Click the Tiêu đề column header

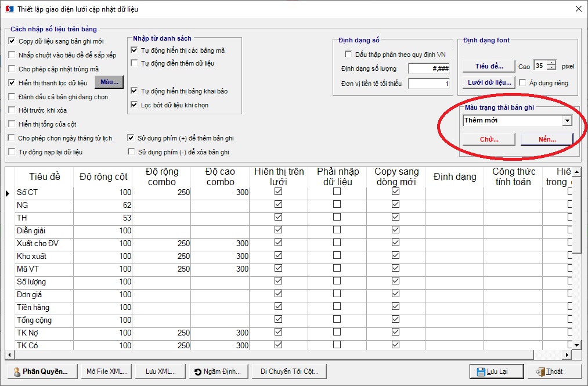click(44, 176)
